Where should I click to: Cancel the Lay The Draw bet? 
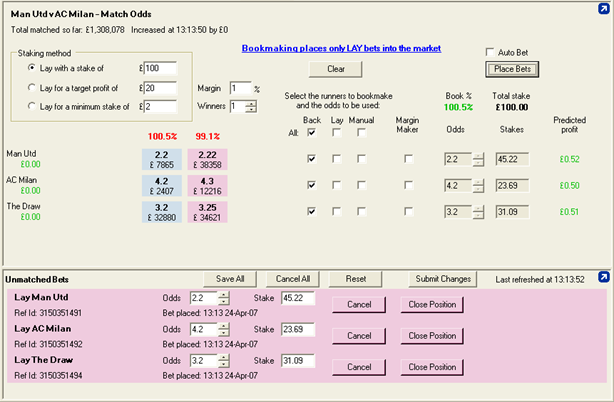coord(359,367)
